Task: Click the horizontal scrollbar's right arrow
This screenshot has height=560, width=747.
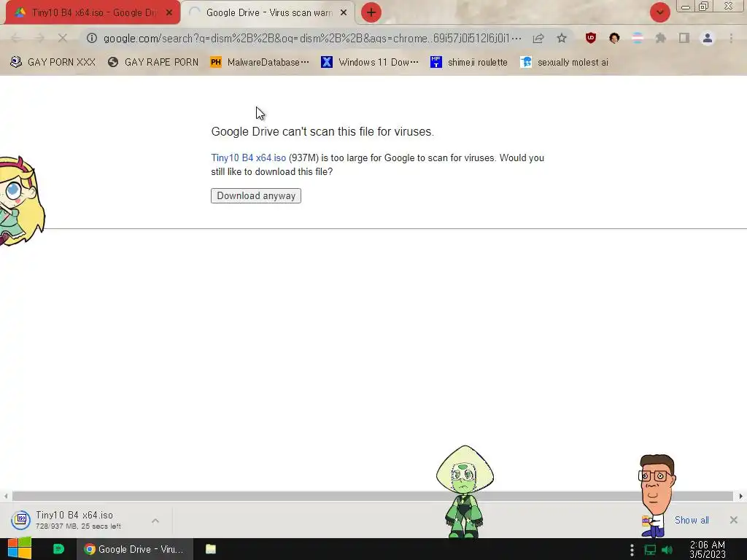Action: (x=741, y=496)
